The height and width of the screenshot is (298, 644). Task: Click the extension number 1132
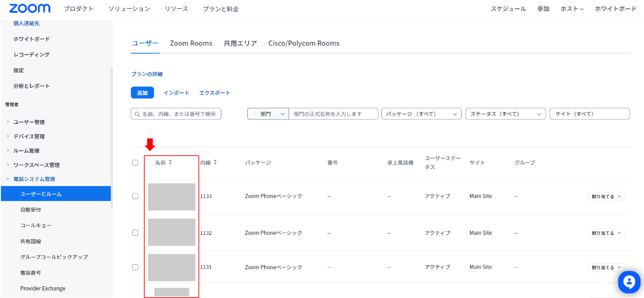(x=206, y=233)
